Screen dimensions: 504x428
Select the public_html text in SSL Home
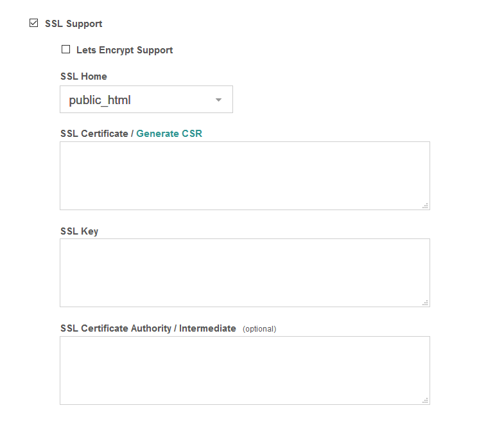100,100
